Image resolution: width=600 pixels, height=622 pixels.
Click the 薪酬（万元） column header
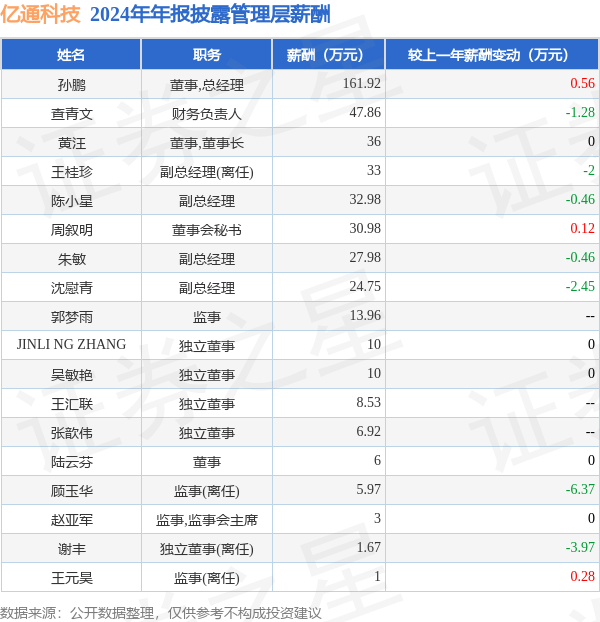(x=328, y=54)
